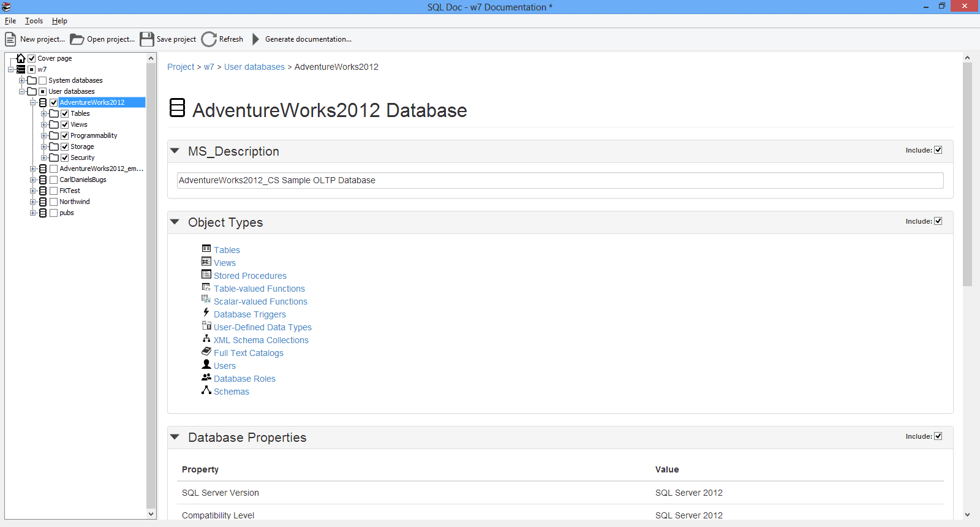This screenshot has width=980, height=527.
Task: Click the tree panel vertical scrollbar
Action: click(151, 286)
